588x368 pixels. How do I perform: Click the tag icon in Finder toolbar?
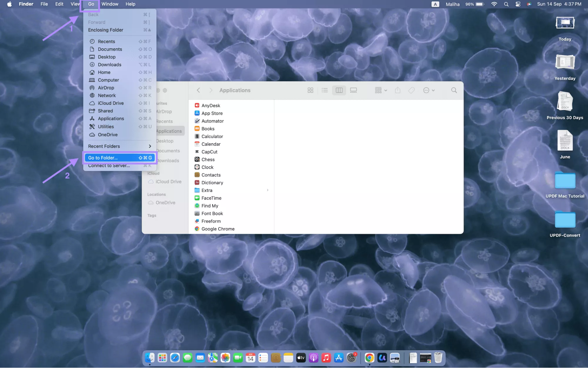tap(411, 90)
